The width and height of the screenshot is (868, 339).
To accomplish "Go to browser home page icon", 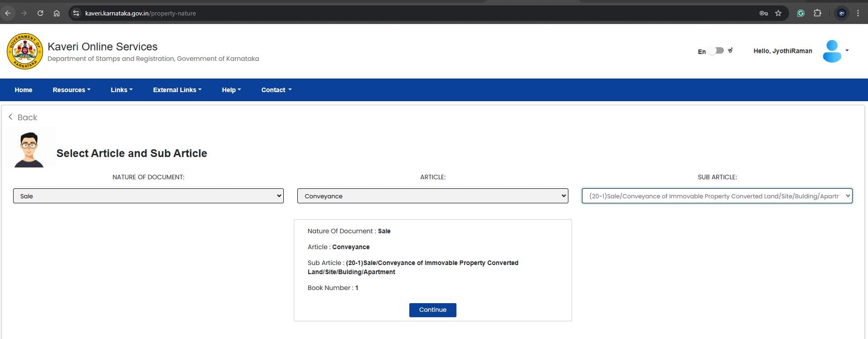I will 57,13.
